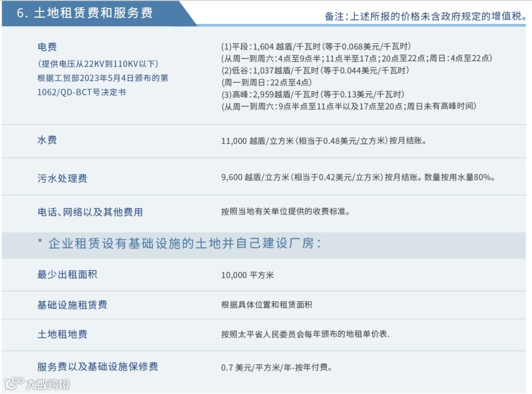Click the '(3)高峰:2,959越盾/千瓦时' line
The width and height of the screenshot is (532, 394).
click(x=313, y=94)
